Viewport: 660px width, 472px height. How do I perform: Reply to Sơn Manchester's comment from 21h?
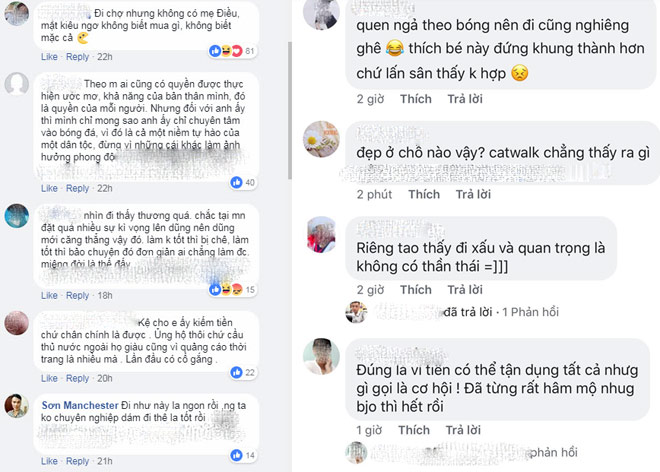click(x=77, y=461)
